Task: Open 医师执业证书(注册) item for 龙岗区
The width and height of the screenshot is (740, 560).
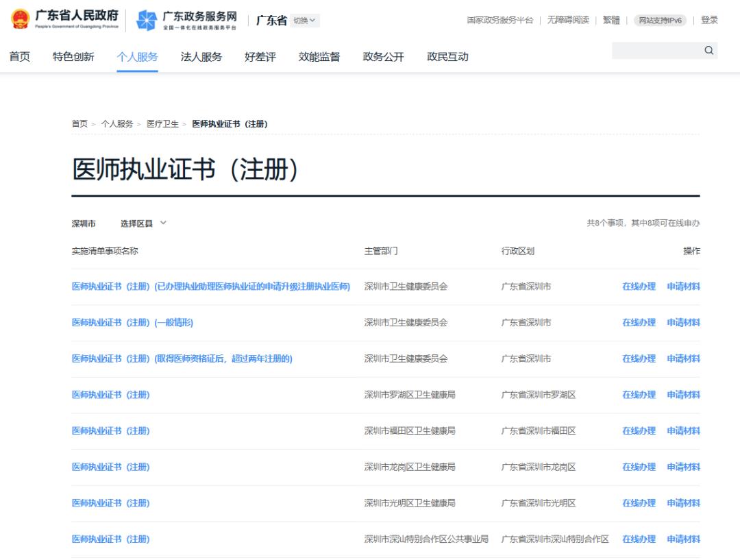Action: (110, 467)
